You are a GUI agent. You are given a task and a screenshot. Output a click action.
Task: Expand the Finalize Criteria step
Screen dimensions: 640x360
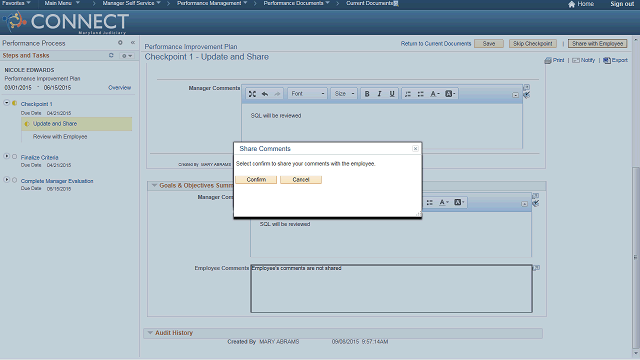[x=7, y=156]
